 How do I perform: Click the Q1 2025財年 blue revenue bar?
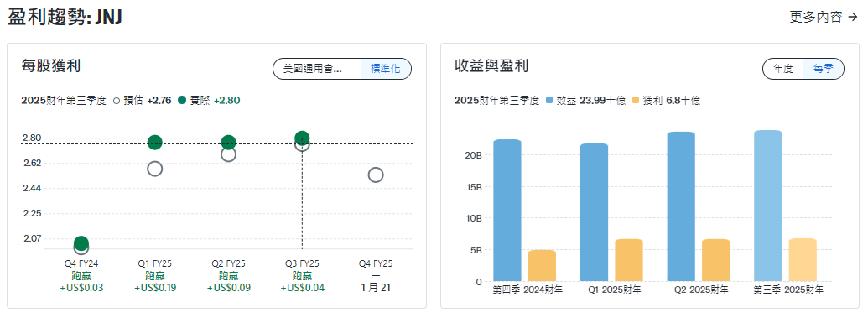pos(594,212)
